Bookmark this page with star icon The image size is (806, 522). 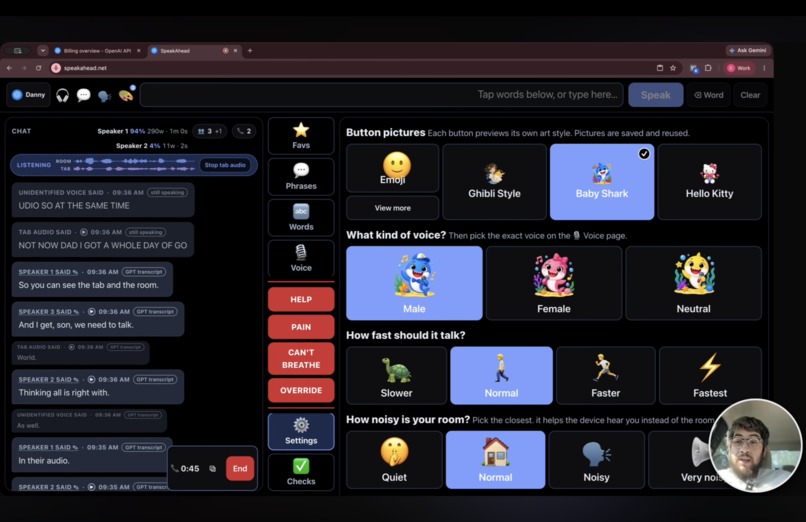[673, 68]
